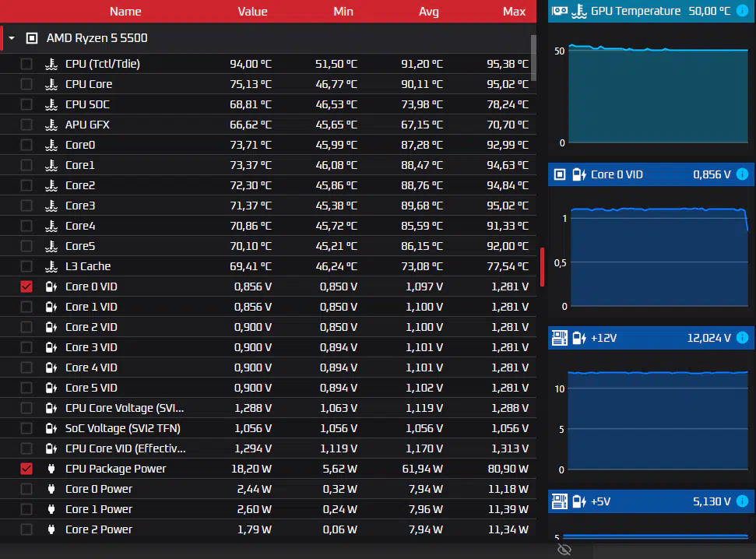
Task: Uncheck the Core 0 VID checkbox
Action: [x=26, y=287]
